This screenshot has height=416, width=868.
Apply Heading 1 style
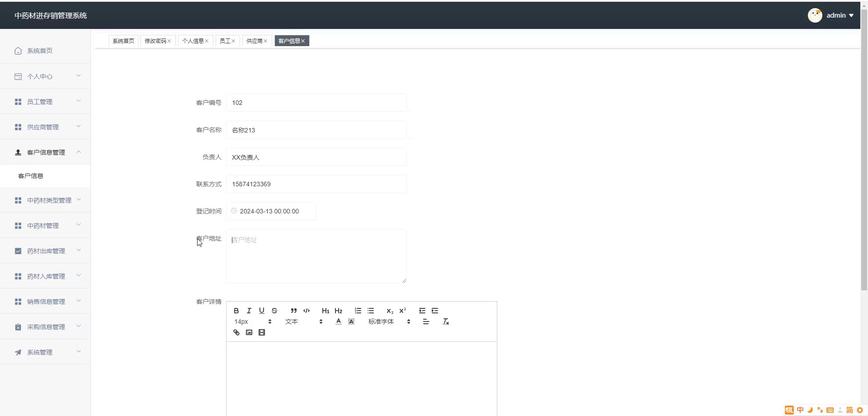point(325,311)
